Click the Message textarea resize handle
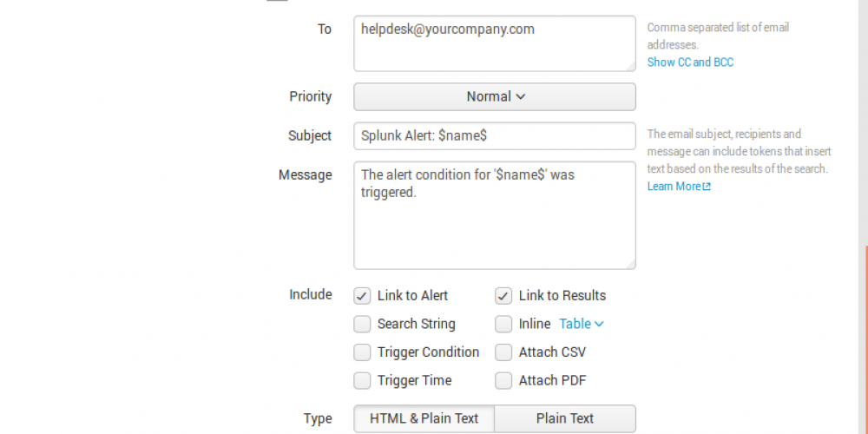Screen dimensions: 868x434 tap(630, 264)
